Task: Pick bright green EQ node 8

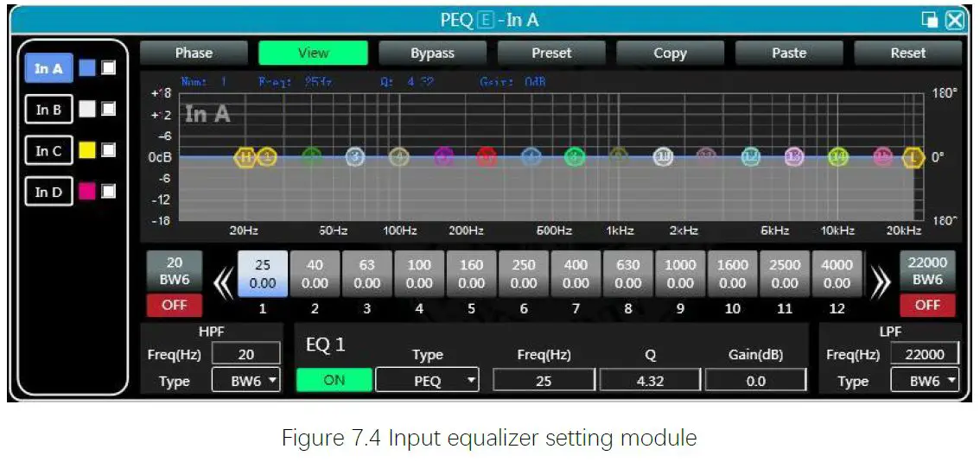Action: pyautogui.click(x=575, y=157)
